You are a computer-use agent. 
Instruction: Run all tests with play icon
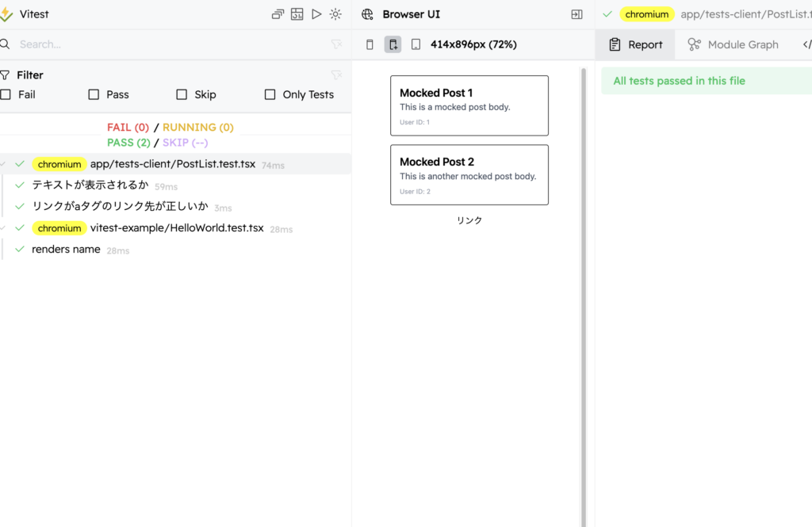tap(316, 14)
